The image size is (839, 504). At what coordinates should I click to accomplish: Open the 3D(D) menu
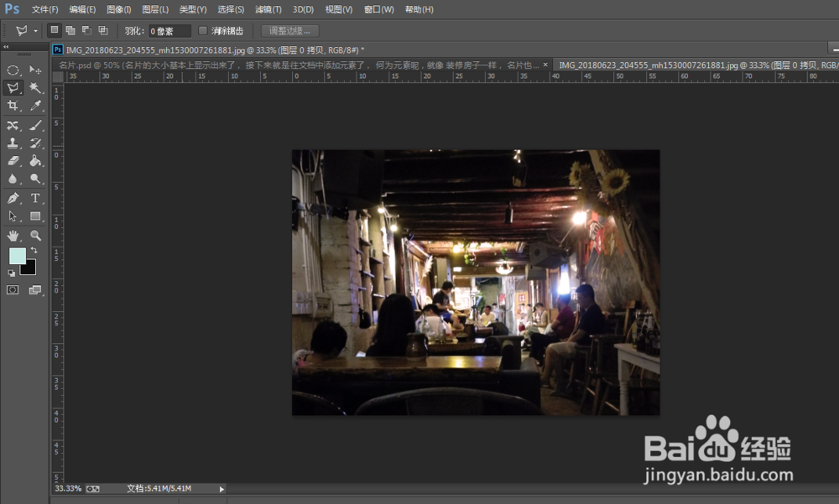[x=303, y=9]
